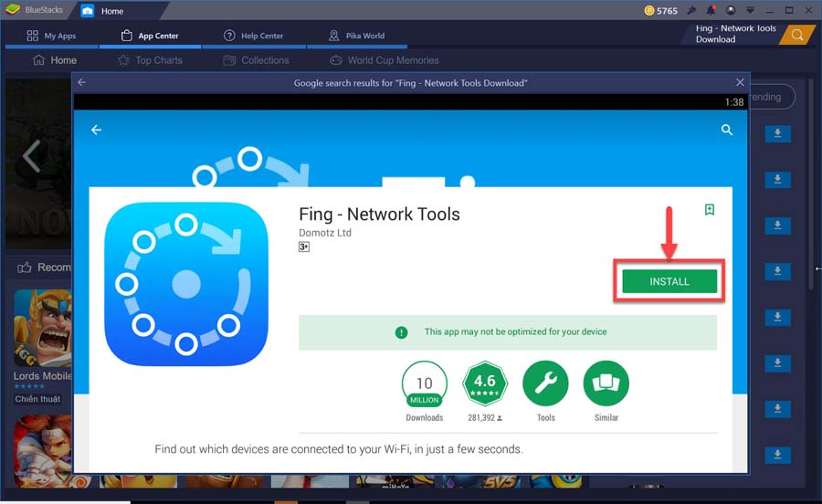Open the pin tool icon in title bar
Screen dimensions: 822x504
click(x=691, y=10)
